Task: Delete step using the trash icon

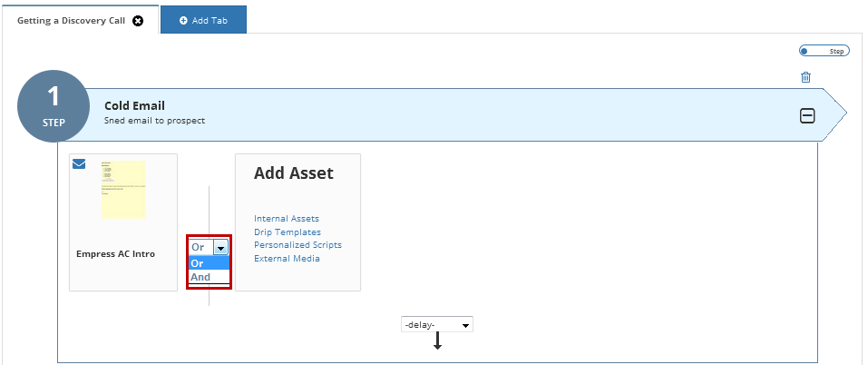Action: pyautogui.click(x=806, y=77)
